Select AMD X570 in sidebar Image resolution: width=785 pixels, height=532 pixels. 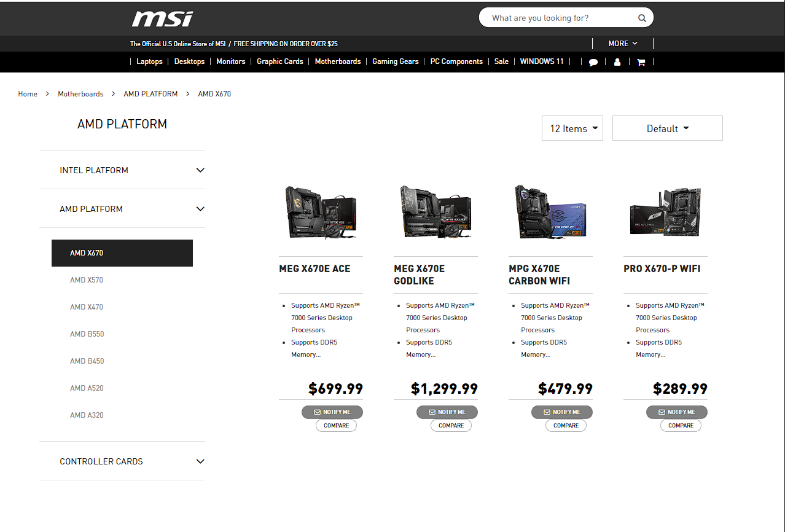[x=87, y=280]
